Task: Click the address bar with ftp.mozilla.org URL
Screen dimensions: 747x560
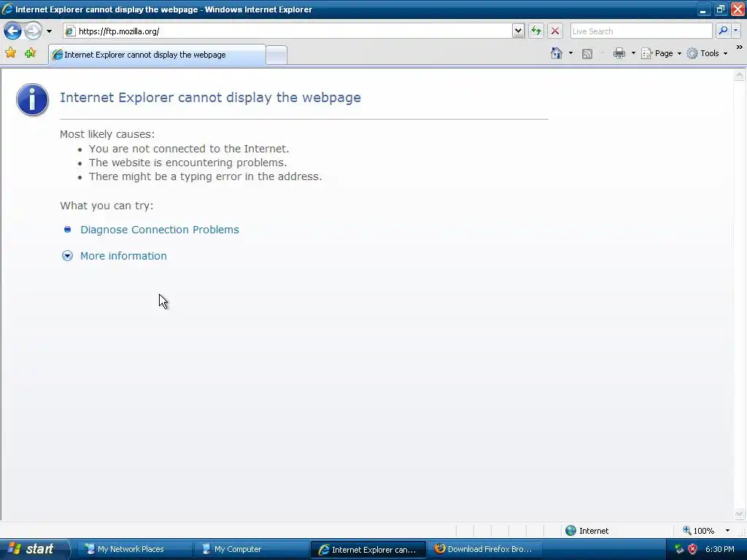Action: pos(287,31)
